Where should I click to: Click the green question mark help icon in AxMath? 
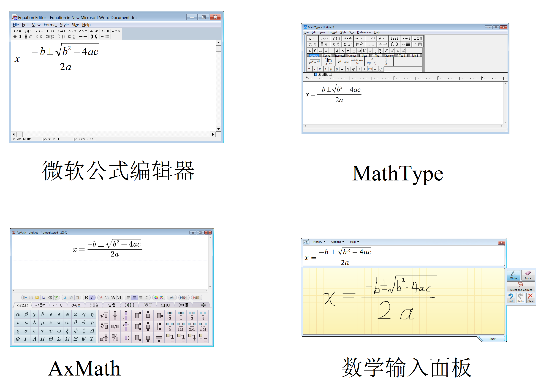(x=56, y=298)
